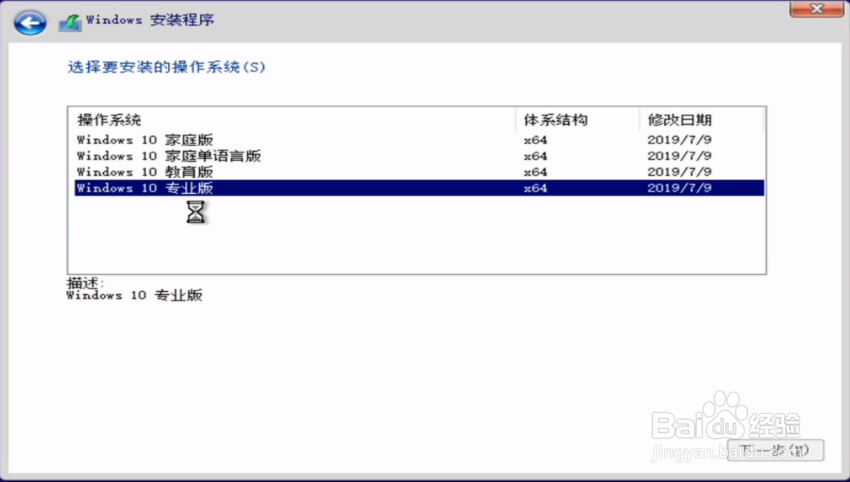850x482 pixels.
Task: Click x64 in the 家庭单语言版 row
Action: (x=535, y=156)
